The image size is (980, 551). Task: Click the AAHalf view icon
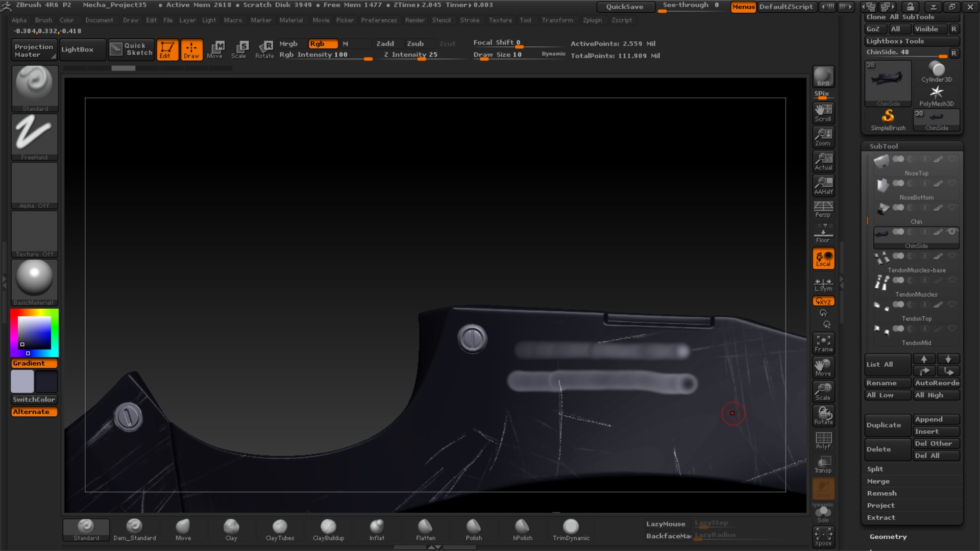click(x=823, y=186)
